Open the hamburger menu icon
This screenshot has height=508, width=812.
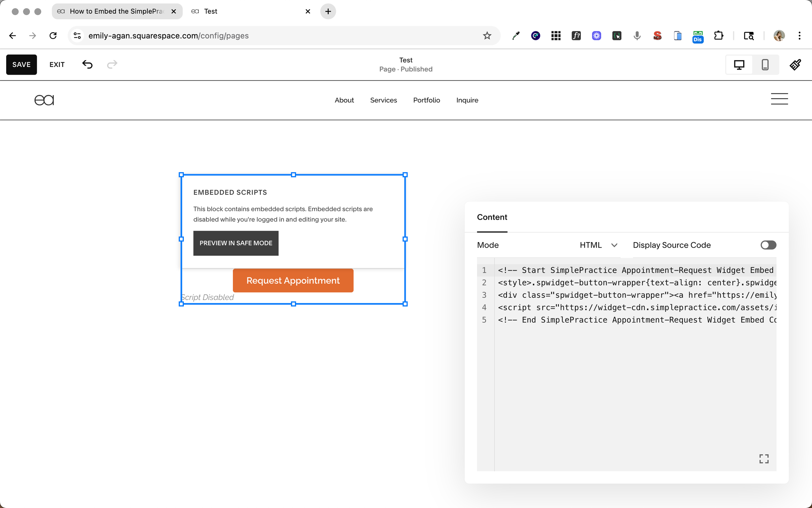point(779,99)
